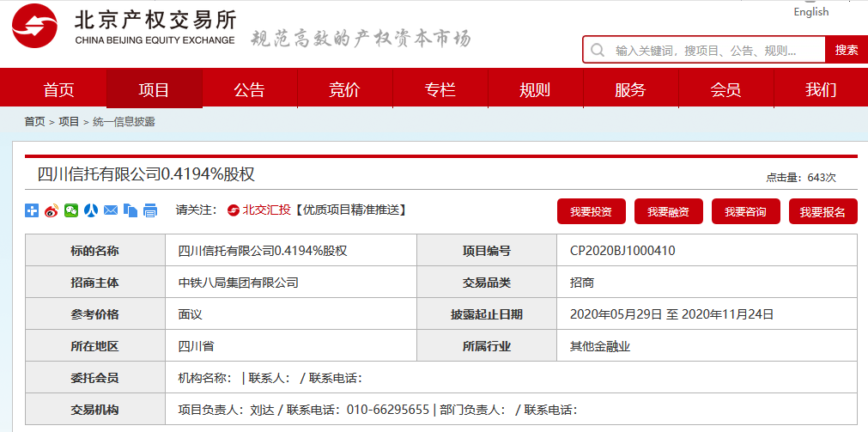Click the 招商 transaction category value
868x432 pixels.
coord(582,283)
